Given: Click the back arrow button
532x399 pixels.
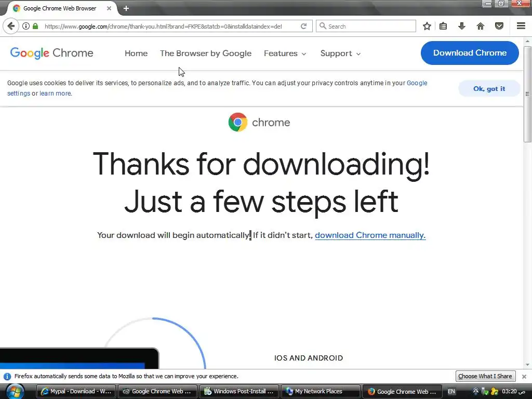Looking at the screenshot, I should coord(11,26).
